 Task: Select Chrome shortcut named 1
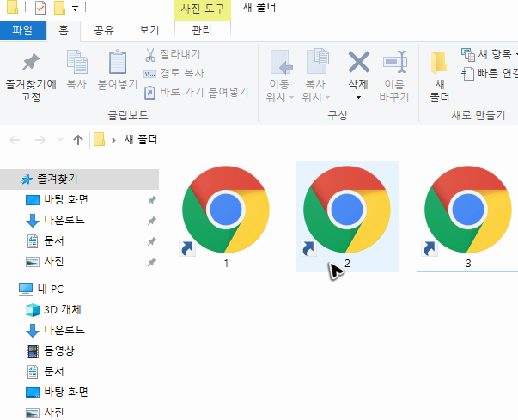point(226,216)
